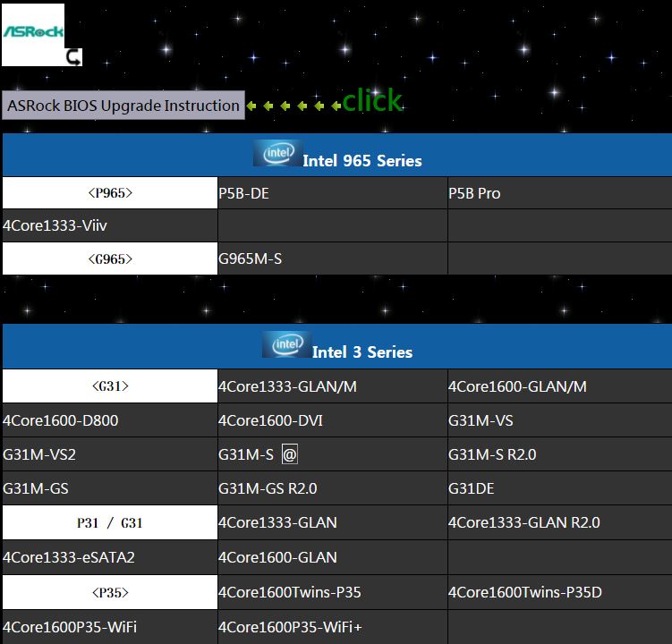Open 4Core1333-GLAN R2.0 link
Image resolution: width=672 pixels, height=644 pixels.
524,522
